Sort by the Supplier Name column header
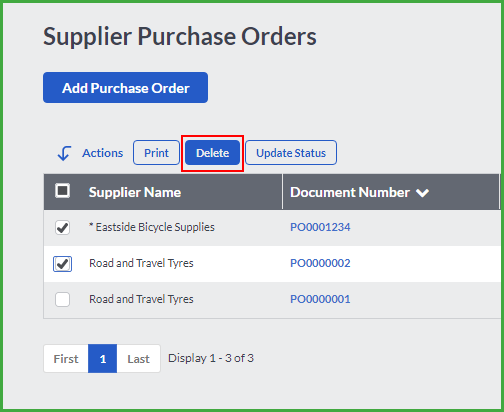 135,192
